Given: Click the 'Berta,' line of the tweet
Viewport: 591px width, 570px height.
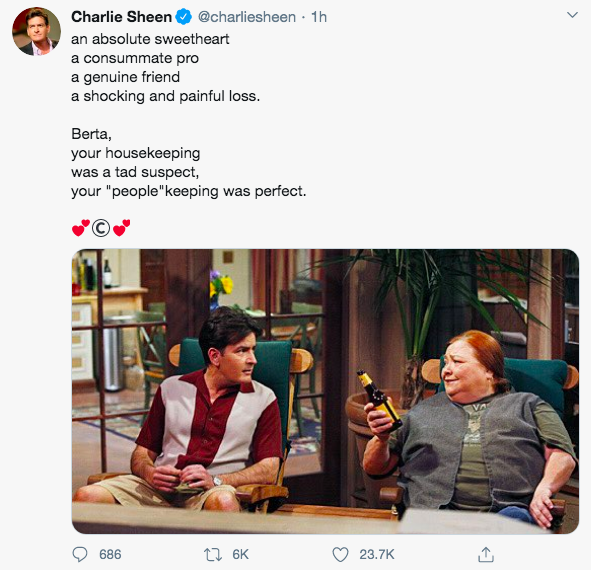Looking at the screenshot, I should (x=91, y=134).
